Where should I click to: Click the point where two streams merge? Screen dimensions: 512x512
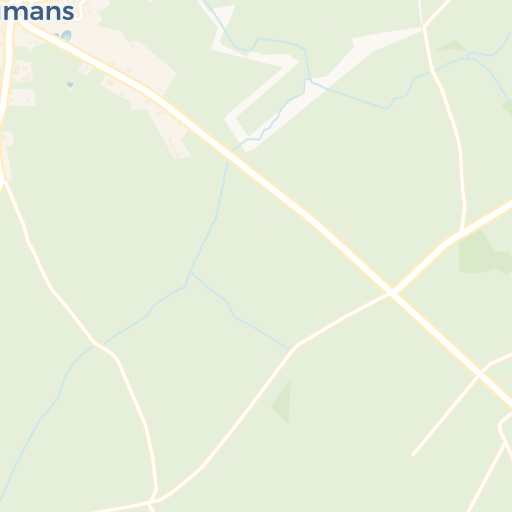[191, 272]
